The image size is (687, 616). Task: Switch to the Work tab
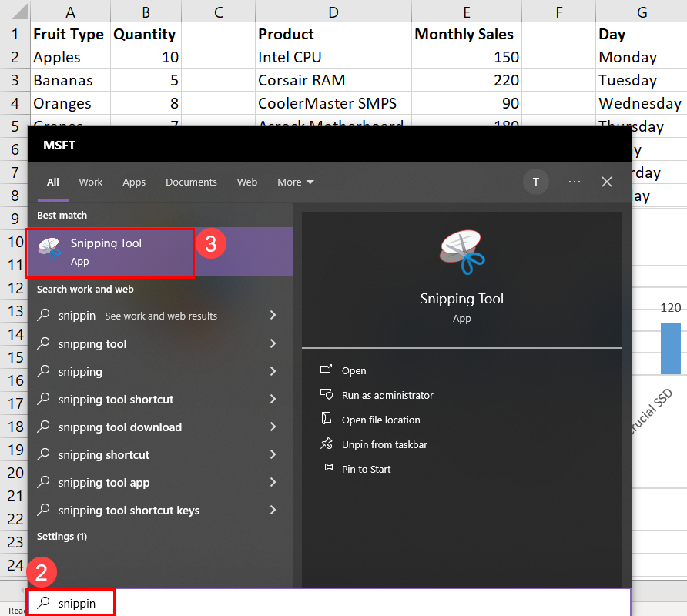pyautogui.click(x=91, y=182)
